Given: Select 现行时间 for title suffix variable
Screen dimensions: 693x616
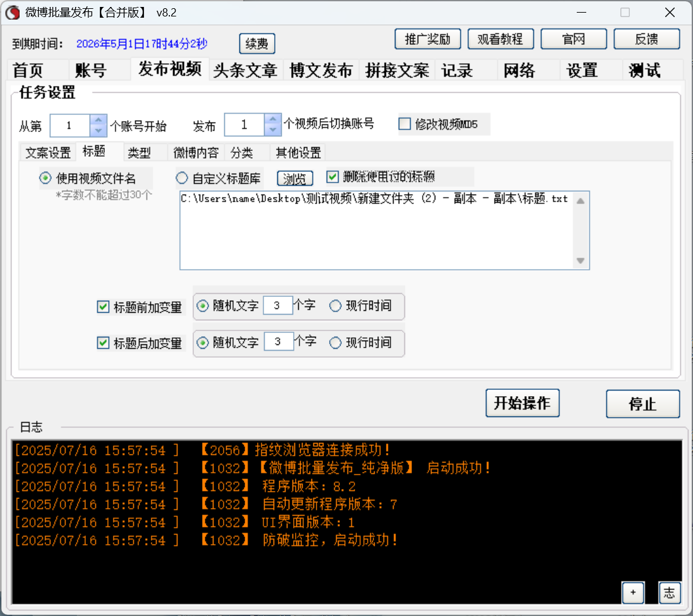Looking at the screenshot, I should (x=335, y=342).
